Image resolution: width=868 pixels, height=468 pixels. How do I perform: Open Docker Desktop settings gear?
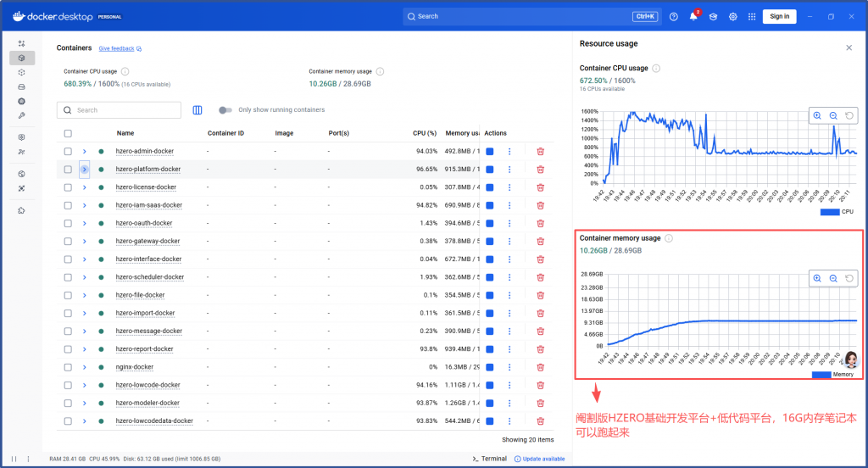pos(733,16)
